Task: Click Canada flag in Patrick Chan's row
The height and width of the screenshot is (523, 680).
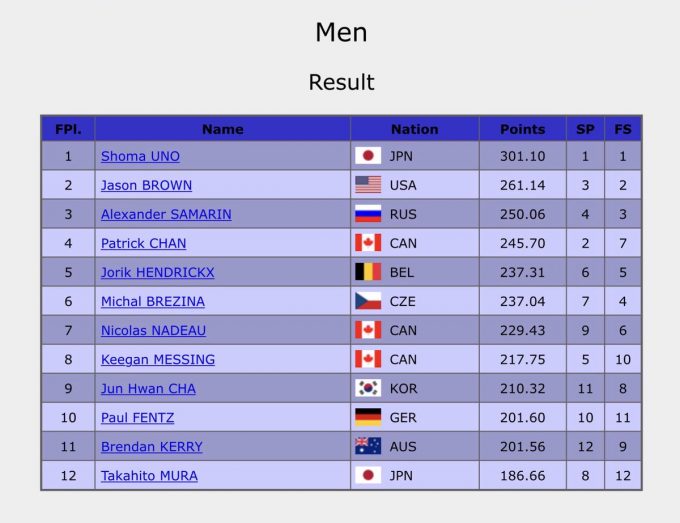Action: (368, 243)
